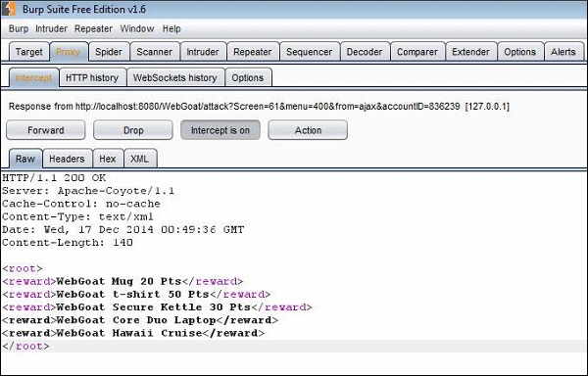Image resolution: width=588 pixels, height=376 pixels.
Task: Open the main Options tab
Action: click(x=520, y=52)
